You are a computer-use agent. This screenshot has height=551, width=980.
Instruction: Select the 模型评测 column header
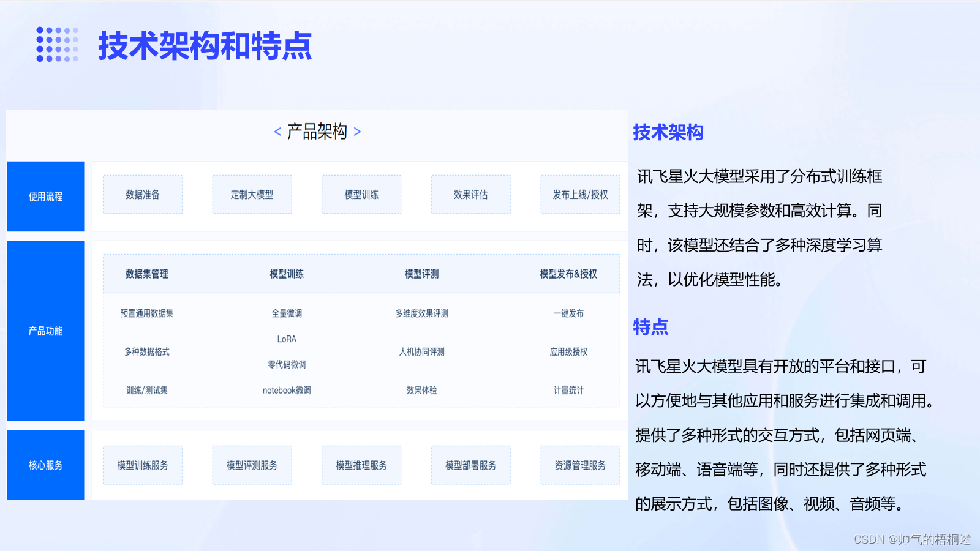click(421, 274)
